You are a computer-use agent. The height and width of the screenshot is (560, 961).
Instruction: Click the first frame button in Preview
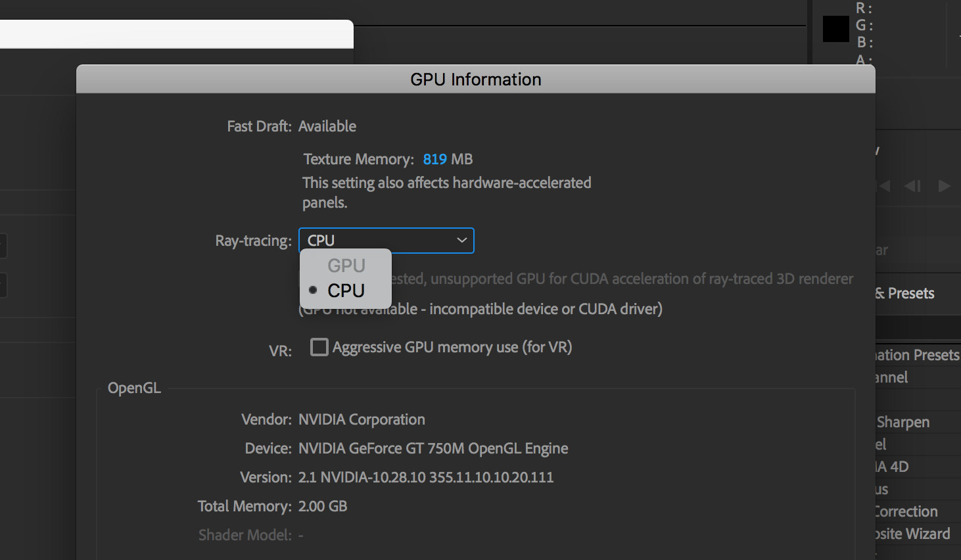coord(885,186)
